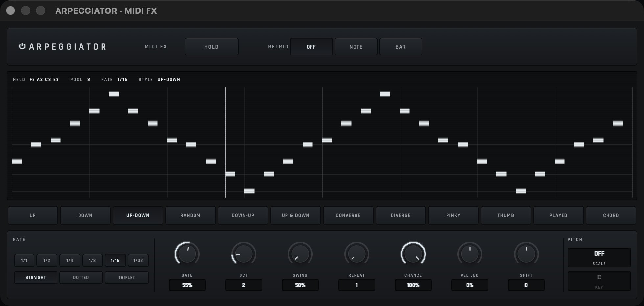Switch to the THUMB style
This screenshot has height=306, width=644.
[x=506, y=215]
